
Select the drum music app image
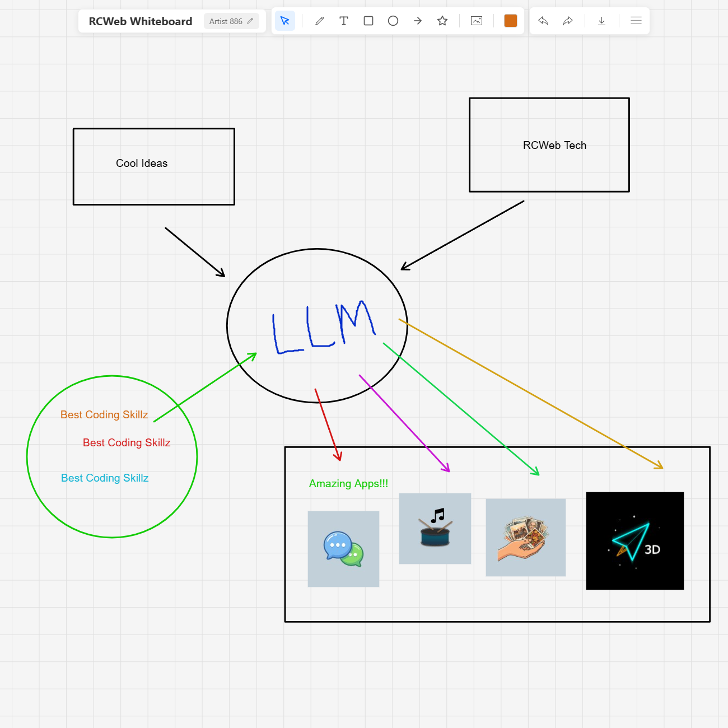[435, 528]
